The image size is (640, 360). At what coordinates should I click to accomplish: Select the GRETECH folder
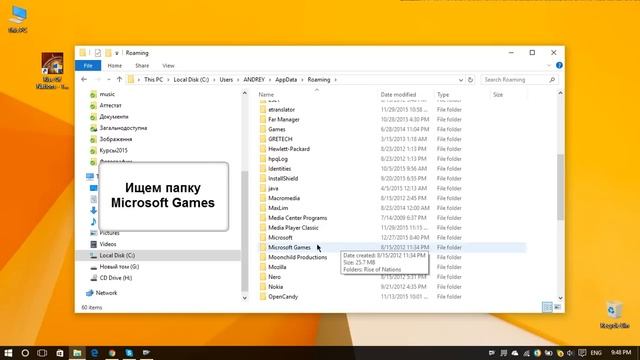coord(280,139)
